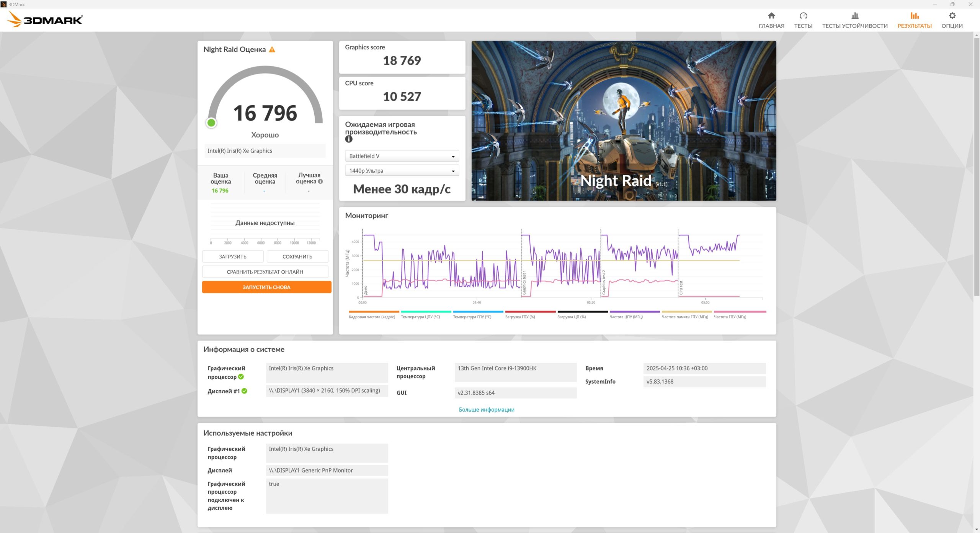
Task: Click the Graphics score value 18 769
Action: [x=402, y=60]
